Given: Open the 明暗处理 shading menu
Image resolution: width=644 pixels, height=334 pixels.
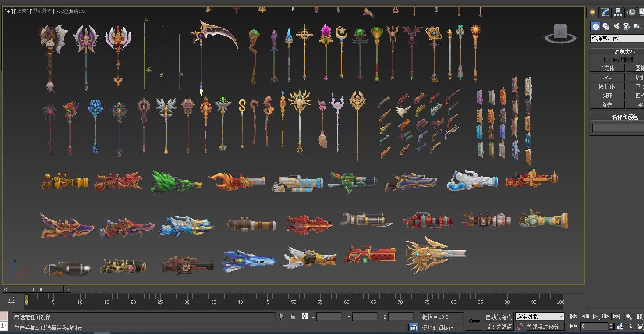Looking at the screenshot, I should [42, 11].
